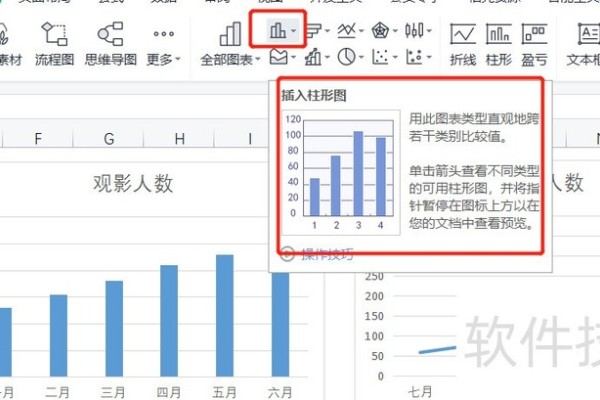Image resolution: width=600 pixels, height=400 pixels.
Task: Click the 200 axis value in right chart
Action: [374, 296]
